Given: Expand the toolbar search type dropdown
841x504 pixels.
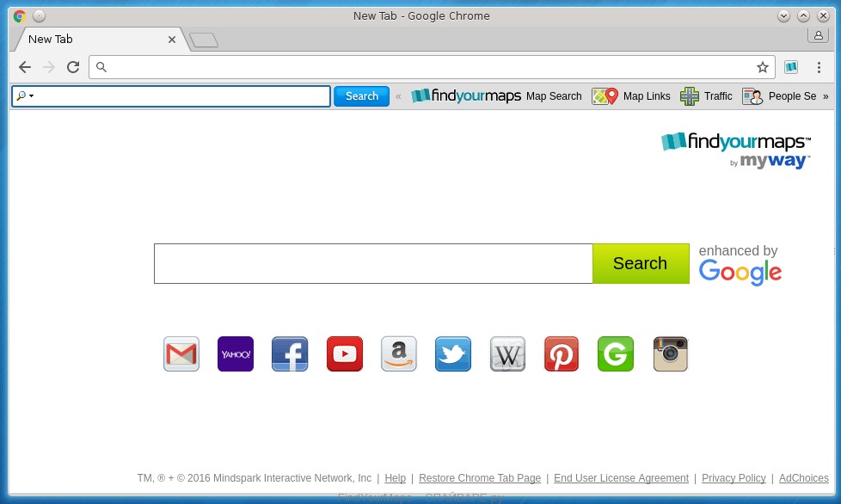Looking at the screenshot, I should 25,96.
